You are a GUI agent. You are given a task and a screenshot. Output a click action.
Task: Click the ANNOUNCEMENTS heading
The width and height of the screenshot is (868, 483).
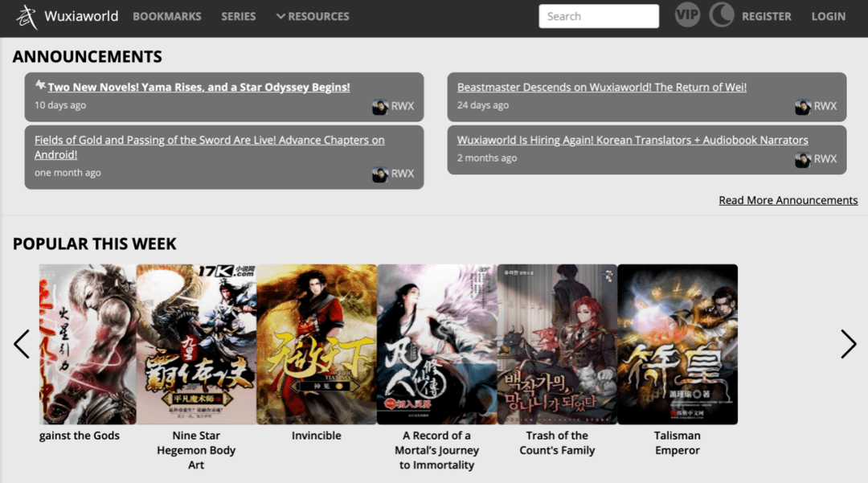pyautogui.click(x=88, y=56)
